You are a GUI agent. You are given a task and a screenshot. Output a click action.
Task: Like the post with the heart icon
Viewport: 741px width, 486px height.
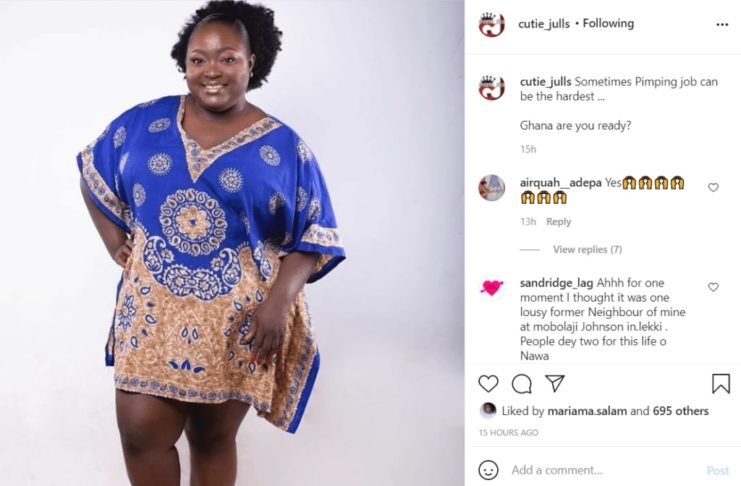click(x=488, y=383)
